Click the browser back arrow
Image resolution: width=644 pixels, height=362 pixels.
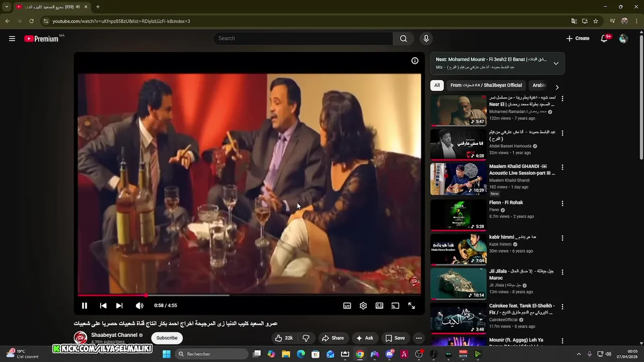click(7, 21)
